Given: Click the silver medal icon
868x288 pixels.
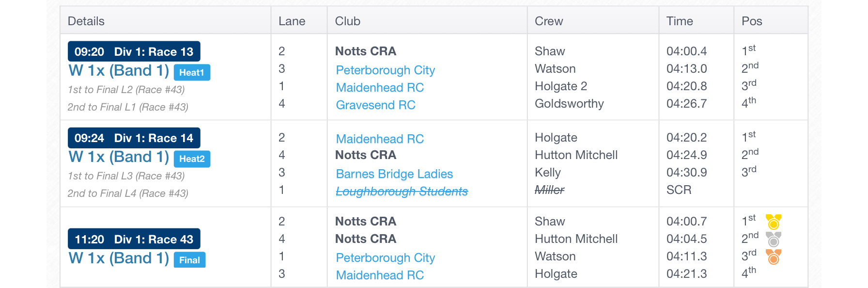Looking at the screenshot, I should (x=774, y=239).
